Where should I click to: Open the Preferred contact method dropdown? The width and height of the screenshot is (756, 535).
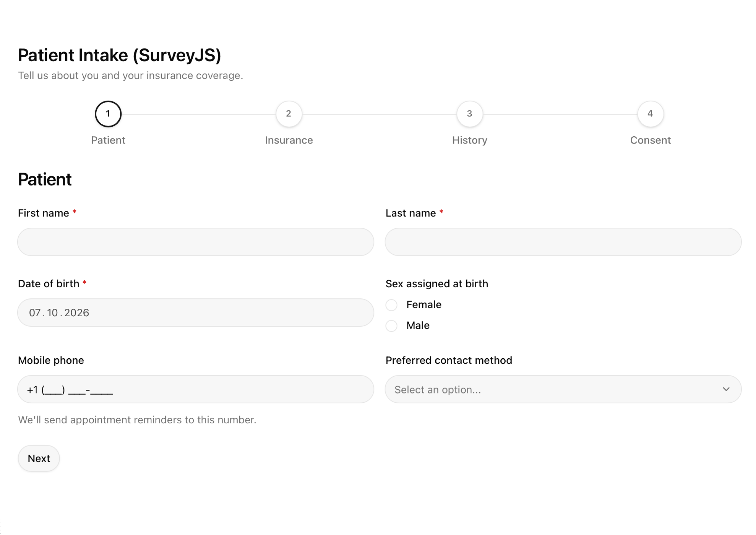point(563,389)
